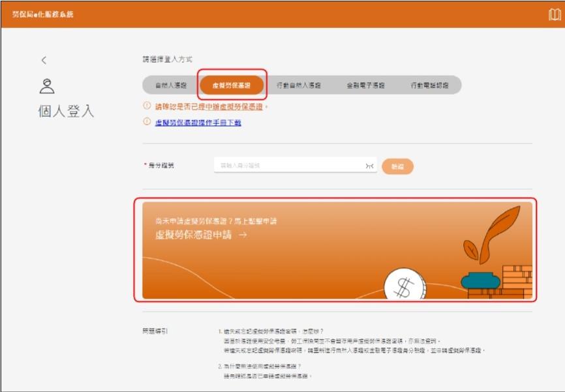This screenshot has width=565, height=392.
Task: Click 尚未申請虛擬勞保憑證 banner subtitle text
Action: tap(216, 221)
